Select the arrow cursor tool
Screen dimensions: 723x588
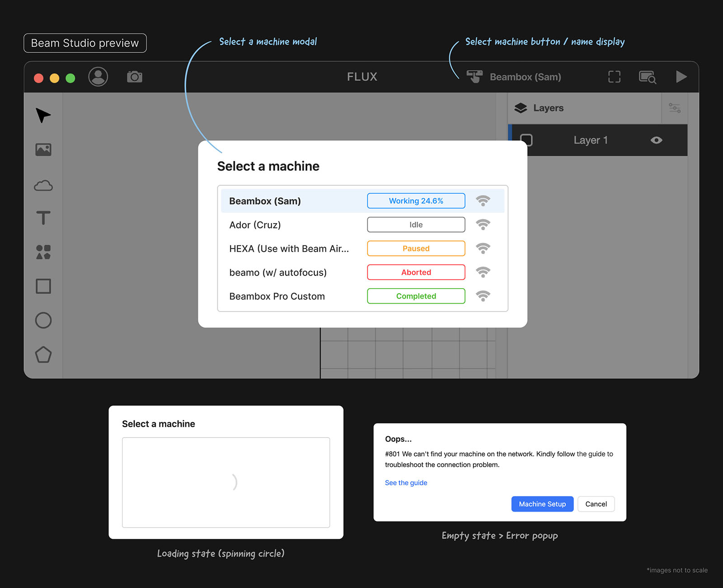43,116
